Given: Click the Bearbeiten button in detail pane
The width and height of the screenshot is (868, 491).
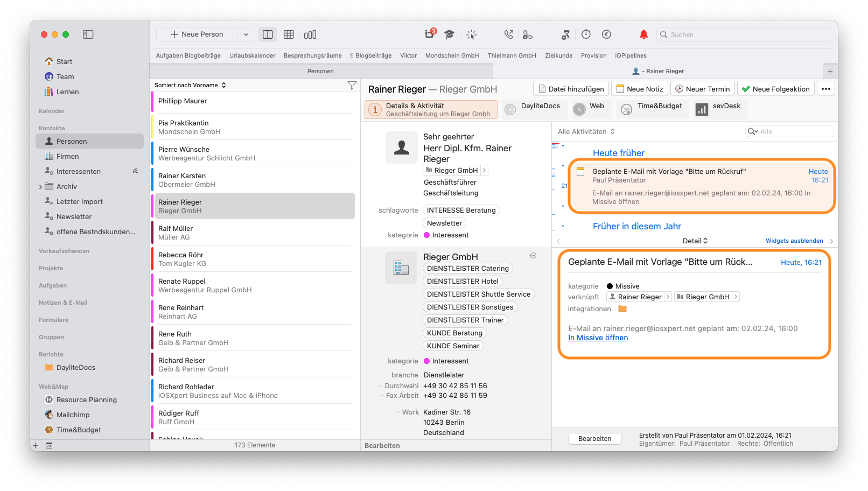Looking at the screenshot, I should [x=595, y=439].
